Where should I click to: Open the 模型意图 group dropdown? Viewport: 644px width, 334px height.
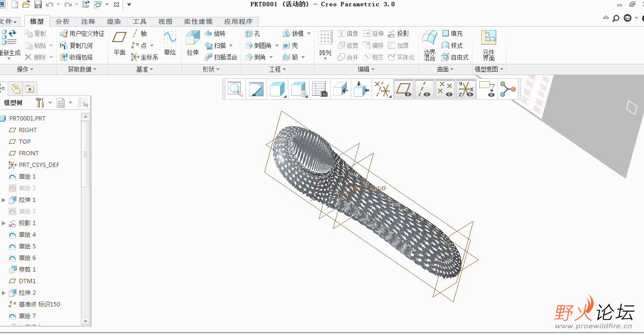(489, 69)
